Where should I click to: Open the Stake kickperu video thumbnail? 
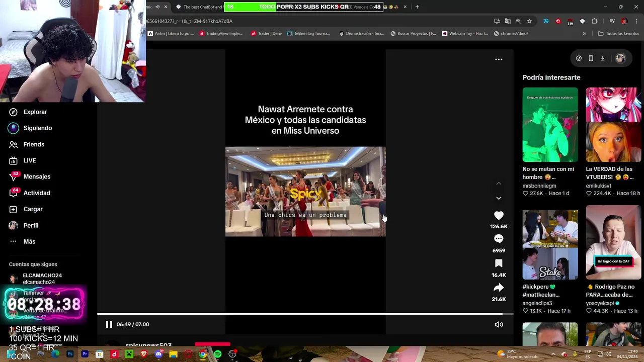point(550,245)
